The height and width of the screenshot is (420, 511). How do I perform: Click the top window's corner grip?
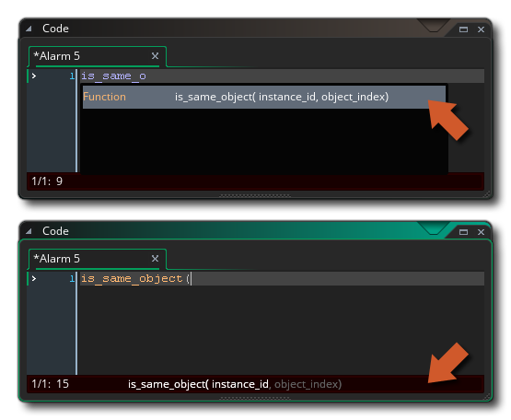[x=487, y=194]
